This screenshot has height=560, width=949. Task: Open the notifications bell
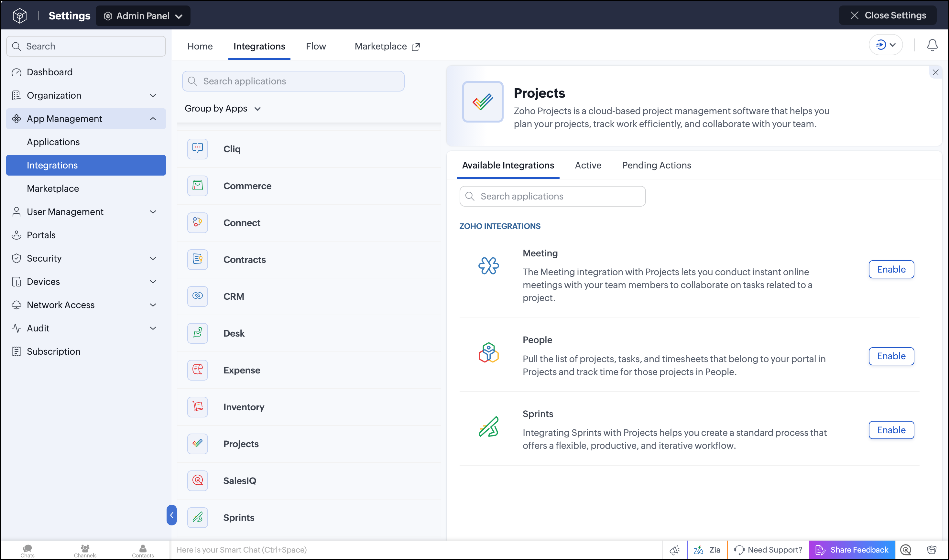[932, 45]
